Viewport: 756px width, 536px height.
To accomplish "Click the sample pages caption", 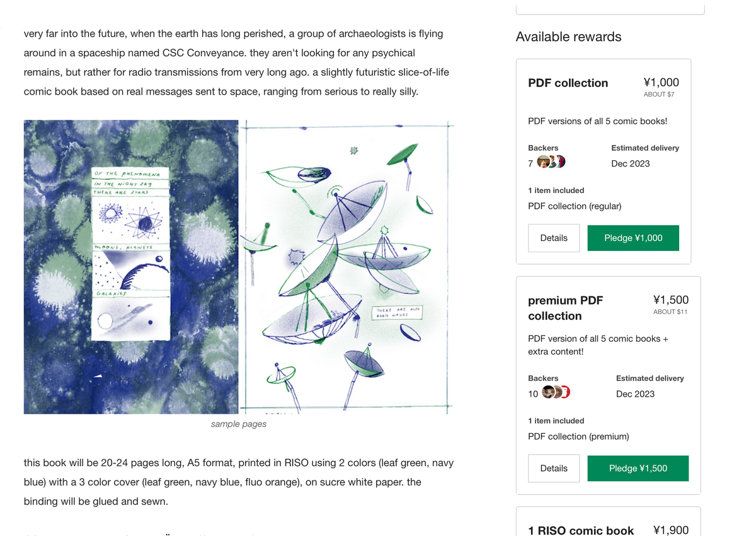I will (238, 424).
